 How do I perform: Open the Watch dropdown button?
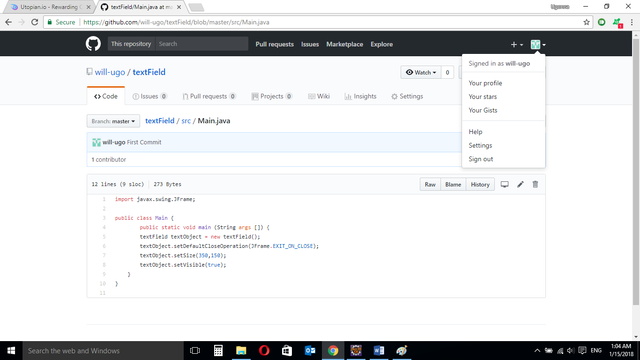click(421, 72)
